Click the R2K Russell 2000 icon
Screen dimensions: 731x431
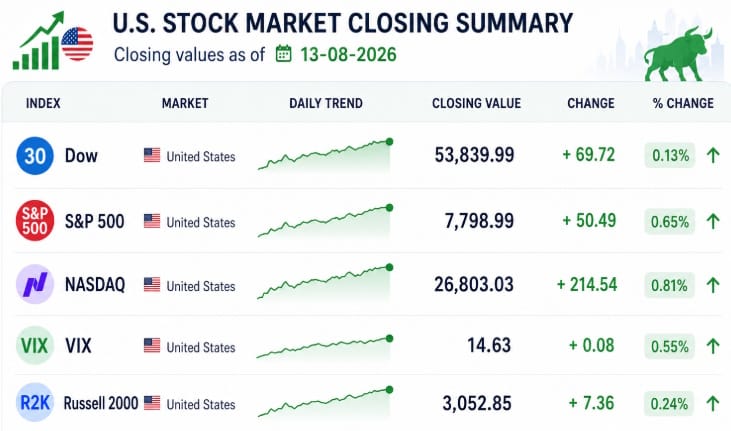(35, 403)
